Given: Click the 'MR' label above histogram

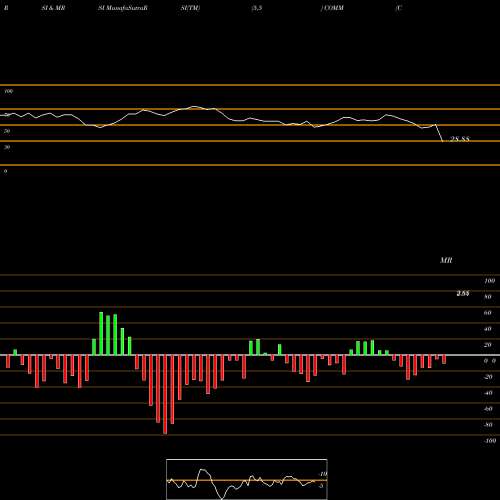Looking at the screenshot, I should [446, 260].
